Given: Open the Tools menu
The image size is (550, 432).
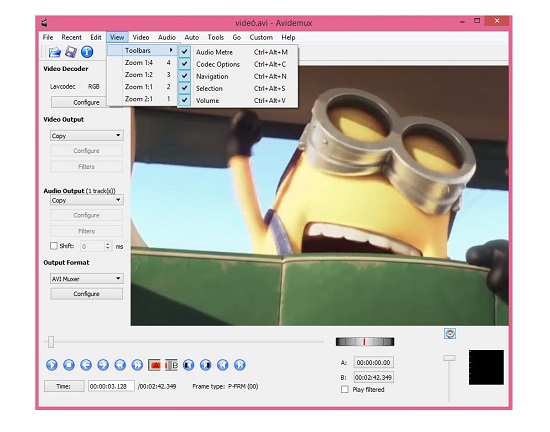Looking at the screenshot, I should (215, 37).
